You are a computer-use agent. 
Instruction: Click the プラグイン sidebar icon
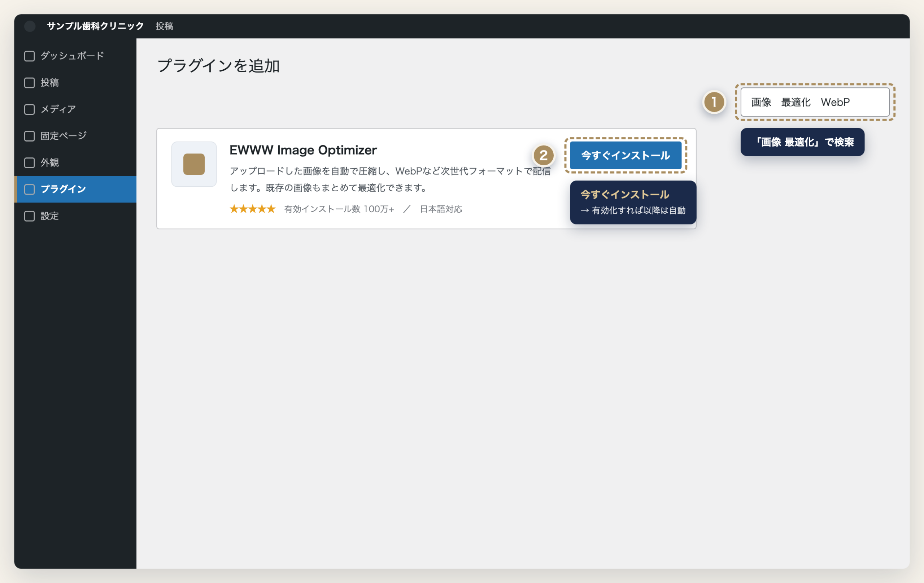[30, 189]
